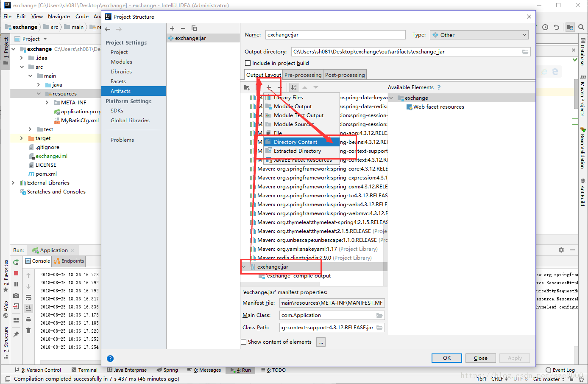Toggle Show content of elements checkbox

click(x=243, y=342)
